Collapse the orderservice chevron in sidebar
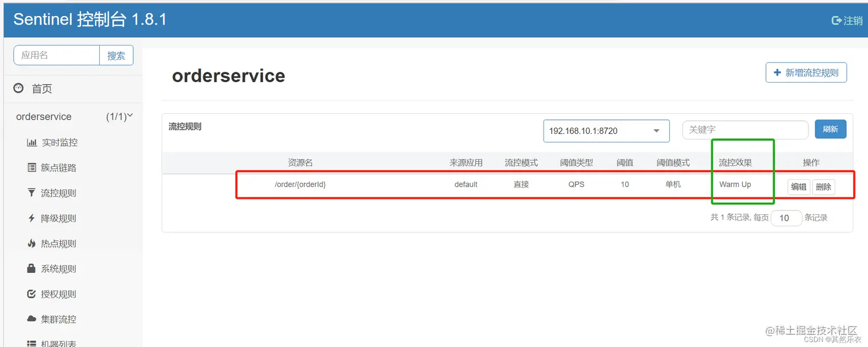 pyautogui.click(x=130, y=115)
